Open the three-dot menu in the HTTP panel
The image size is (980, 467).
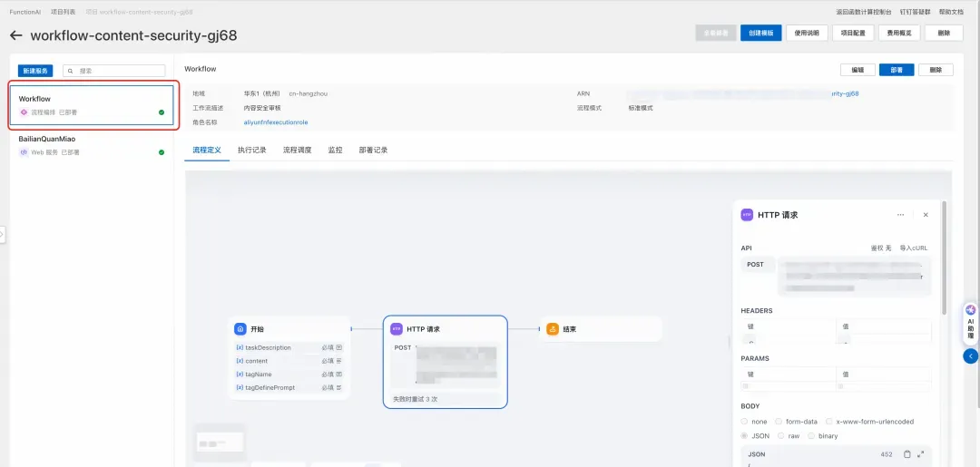coord(901,215)
